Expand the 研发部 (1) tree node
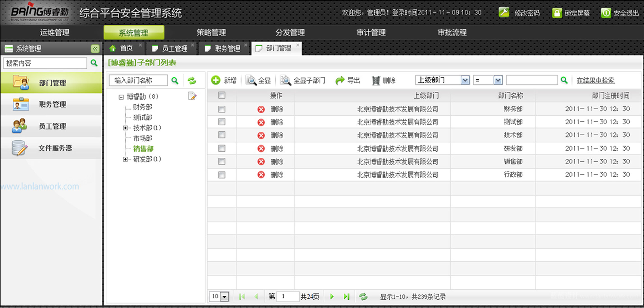Viewport: 644px width, 308px height. click(125, 159)
